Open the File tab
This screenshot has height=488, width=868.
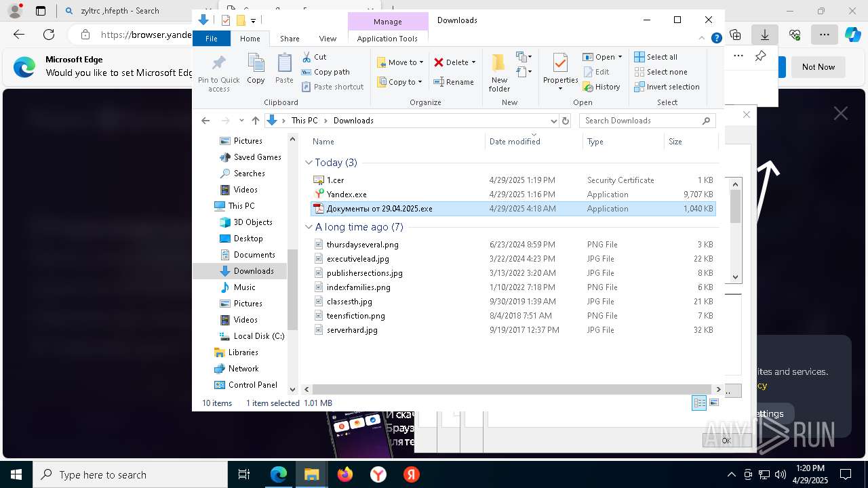tap(212, 39)
